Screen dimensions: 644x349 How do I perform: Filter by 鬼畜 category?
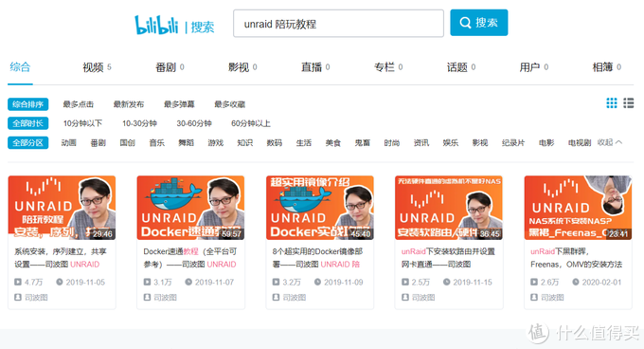coord(362,142)
